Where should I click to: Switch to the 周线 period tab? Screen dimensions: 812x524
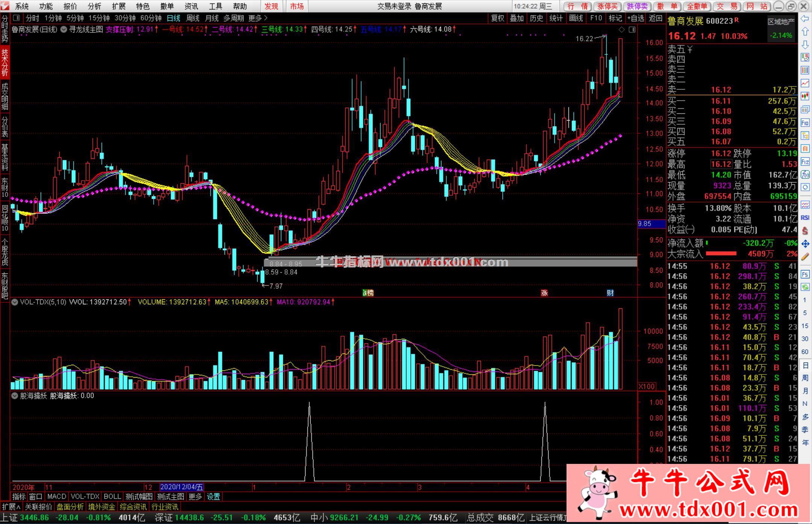192,18
